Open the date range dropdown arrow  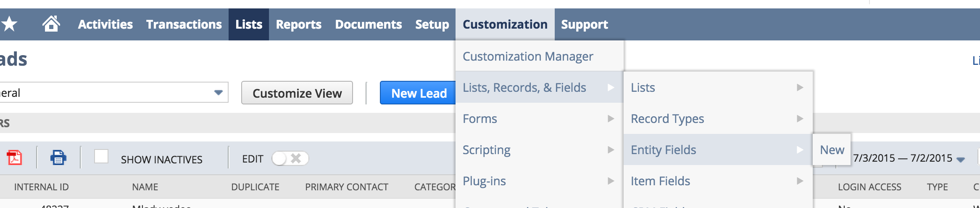coord(960,160)
